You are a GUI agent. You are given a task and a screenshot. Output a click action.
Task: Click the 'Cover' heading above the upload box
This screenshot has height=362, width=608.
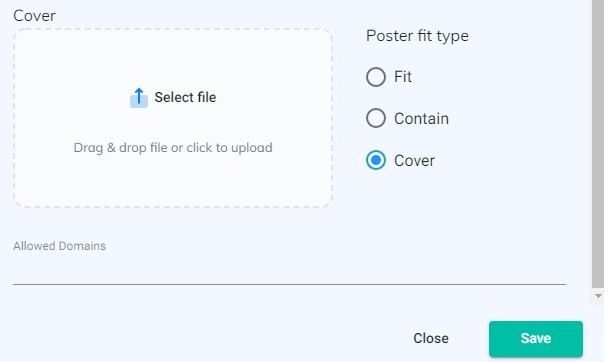click(34, 16)
